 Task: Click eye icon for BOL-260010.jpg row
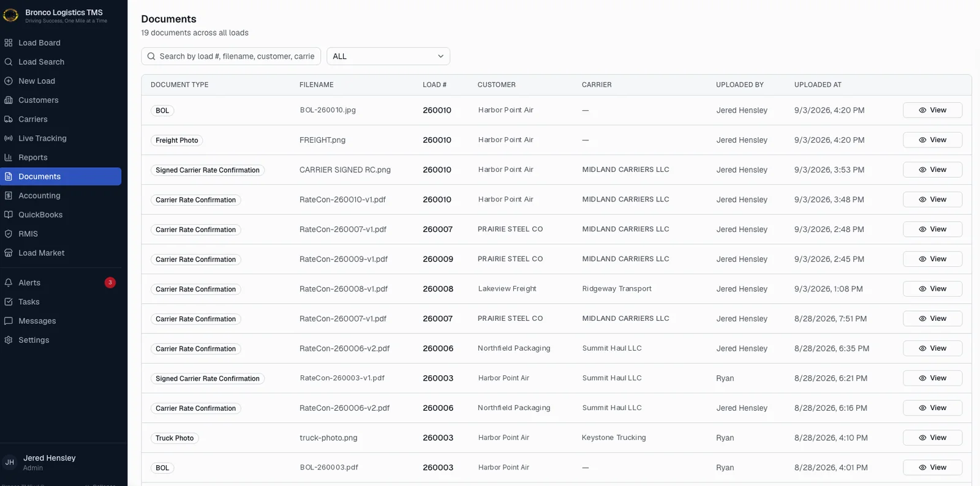click(x=922, y=110)
